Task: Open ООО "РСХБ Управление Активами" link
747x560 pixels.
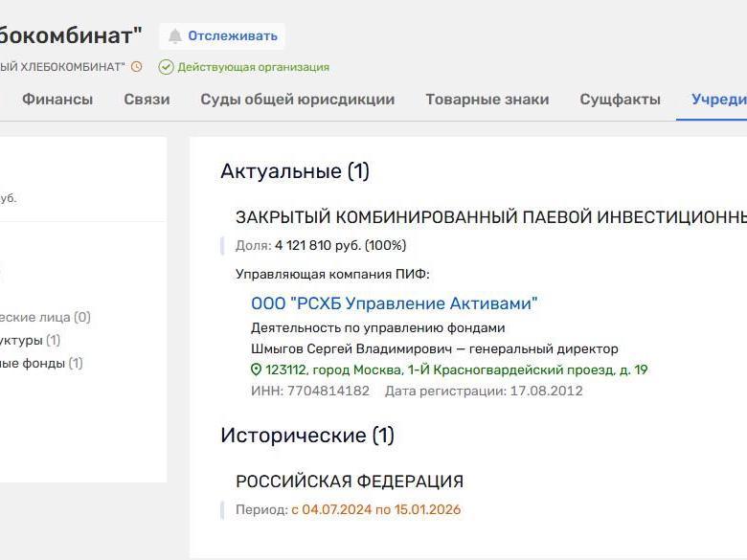Action: point(394,303)
